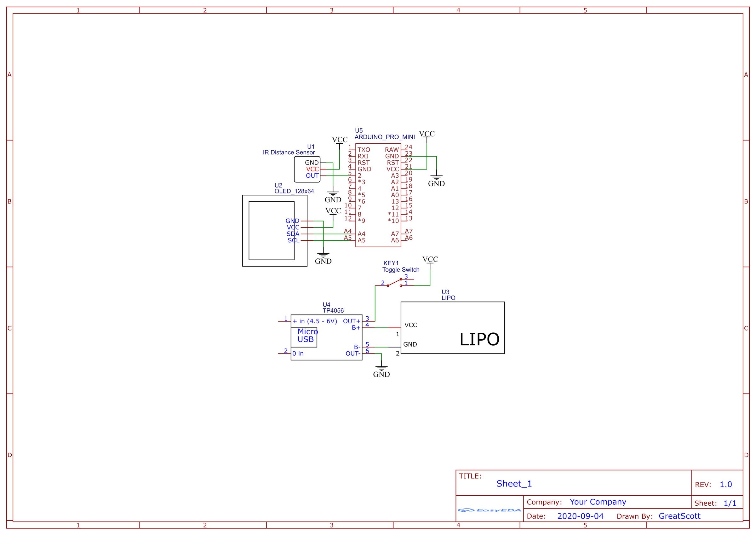Click the SDA pin label on OLED
Image resolution: width=756 pixels, height=535 pixels.
293,234
